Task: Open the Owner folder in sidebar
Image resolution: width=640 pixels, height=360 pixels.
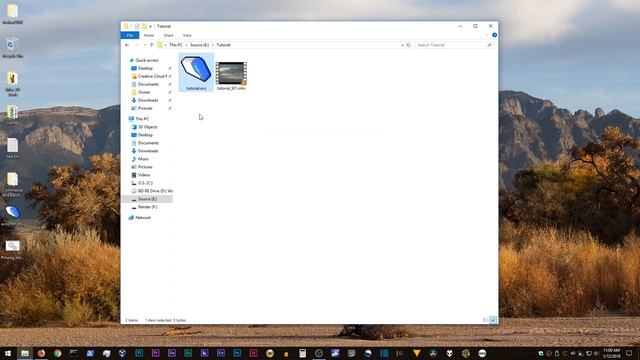Action: point(144,92)
